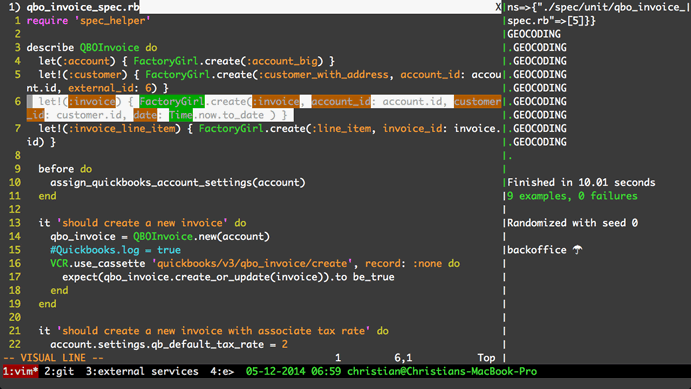Click 'assign_quickbooks_account_settings(account)' on line 10

(178, 182)
